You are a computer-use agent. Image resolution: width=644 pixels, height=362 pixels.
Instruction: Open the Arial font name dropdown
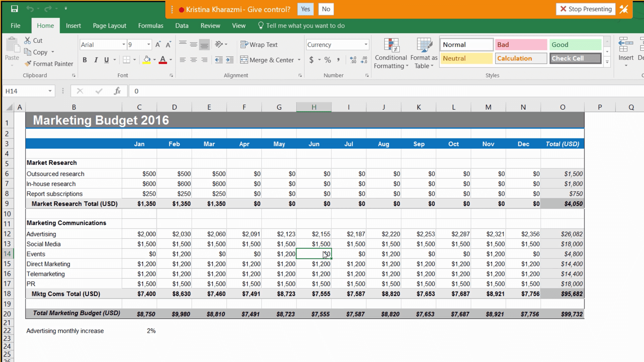coord(124,45)
